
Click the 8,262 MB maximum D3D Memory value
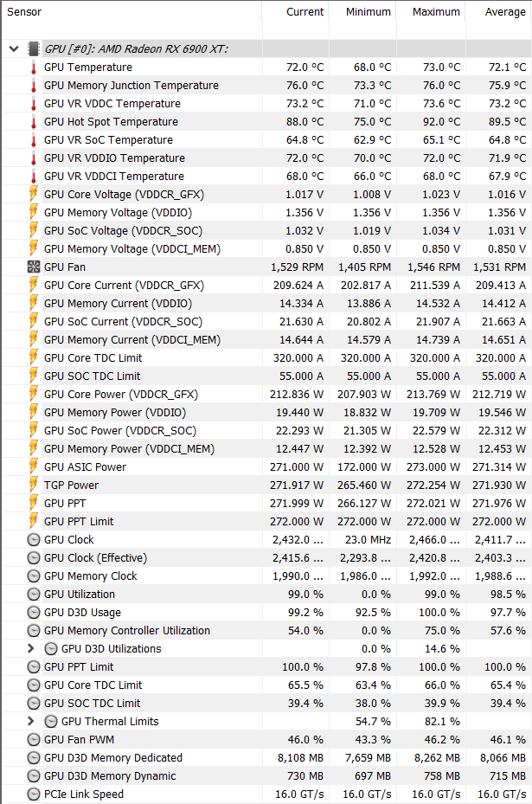[437, 758]
